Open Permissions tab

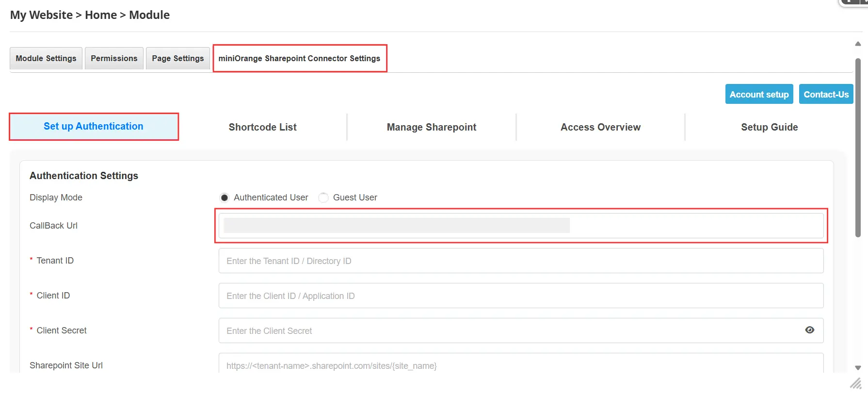114,58
